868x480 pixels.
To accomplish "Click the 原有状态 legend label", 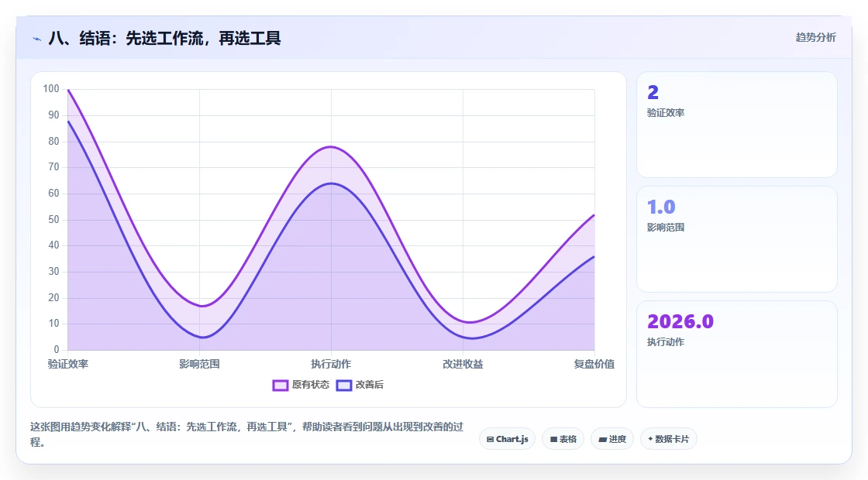I will click(x=311, y=385).
